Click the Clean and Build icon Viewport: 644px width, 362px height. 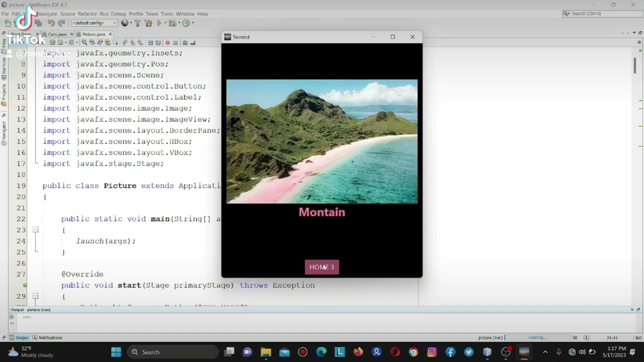pos(148,23)
